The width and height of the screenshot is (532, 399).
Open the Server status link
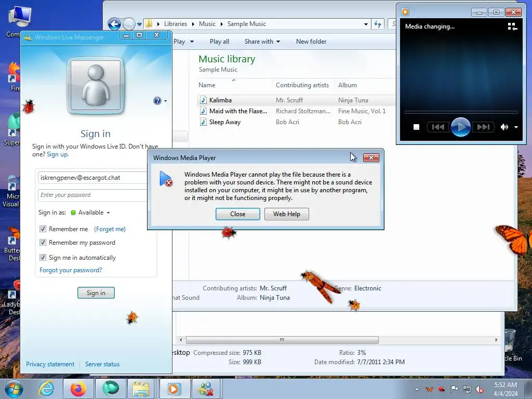102,364
